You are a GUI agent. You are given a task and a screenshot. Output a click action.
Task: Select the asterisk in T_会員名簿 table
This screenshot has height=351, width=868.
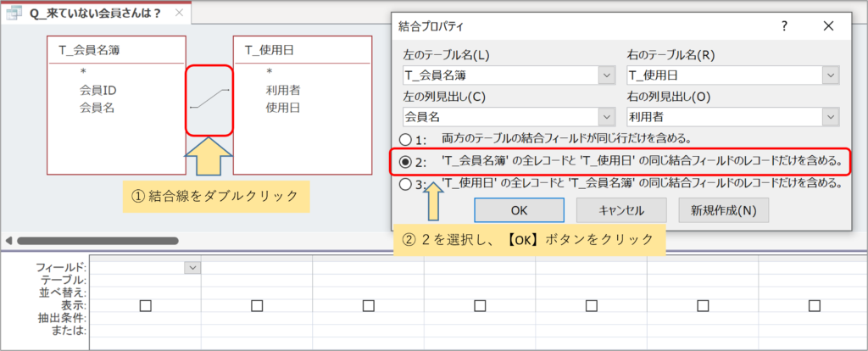coord(82,72)
